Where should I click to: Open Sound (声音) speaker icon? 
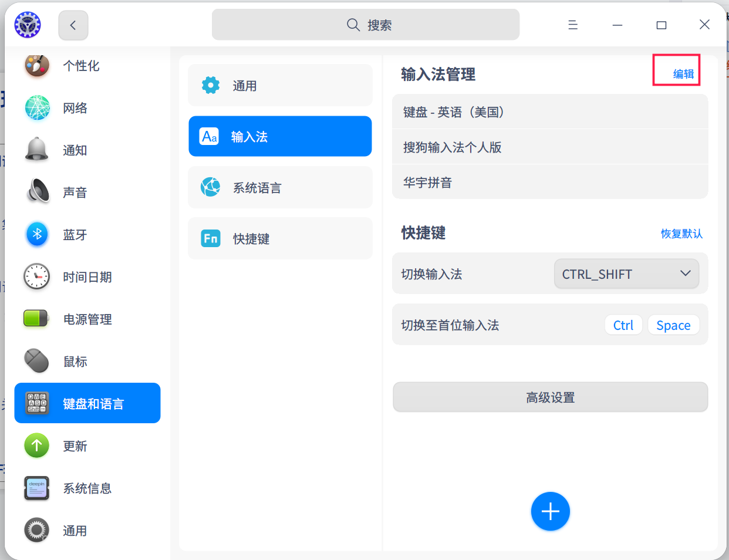coord(37,193)
